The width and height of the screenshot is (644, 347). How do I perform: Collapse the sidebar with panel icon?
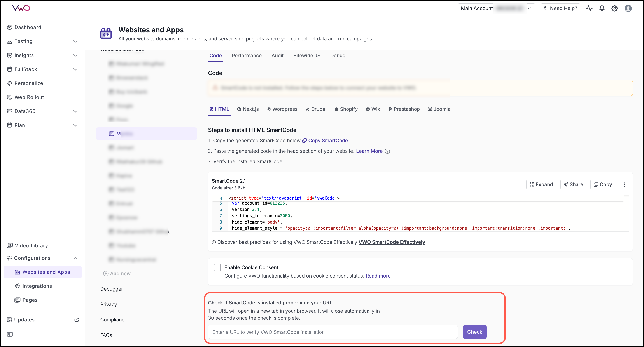(x=10, y=334)
